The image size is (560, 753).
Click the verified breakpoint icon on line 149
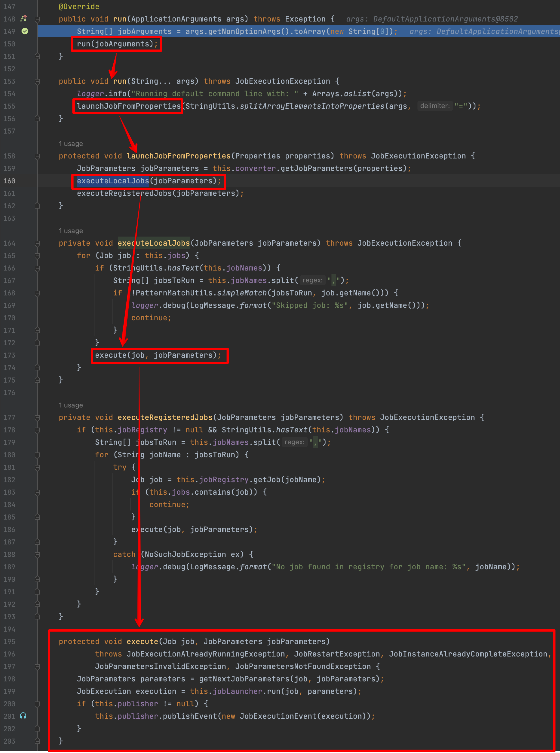25,31
